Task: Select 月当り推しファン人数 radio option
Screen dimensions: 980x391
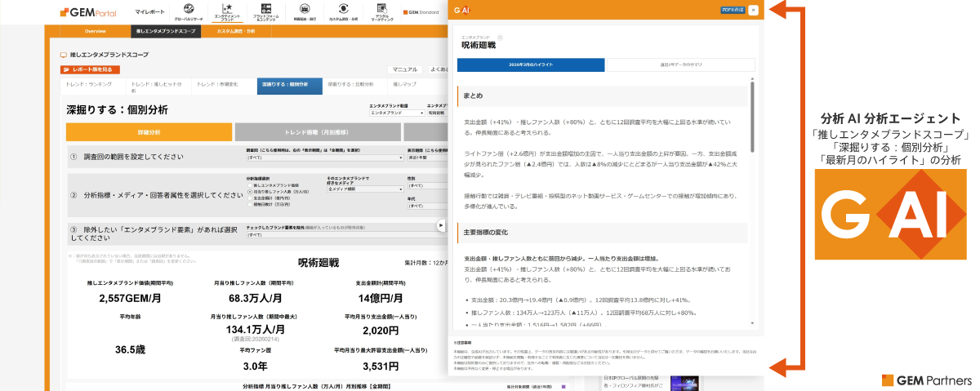Action: [248, 191]
